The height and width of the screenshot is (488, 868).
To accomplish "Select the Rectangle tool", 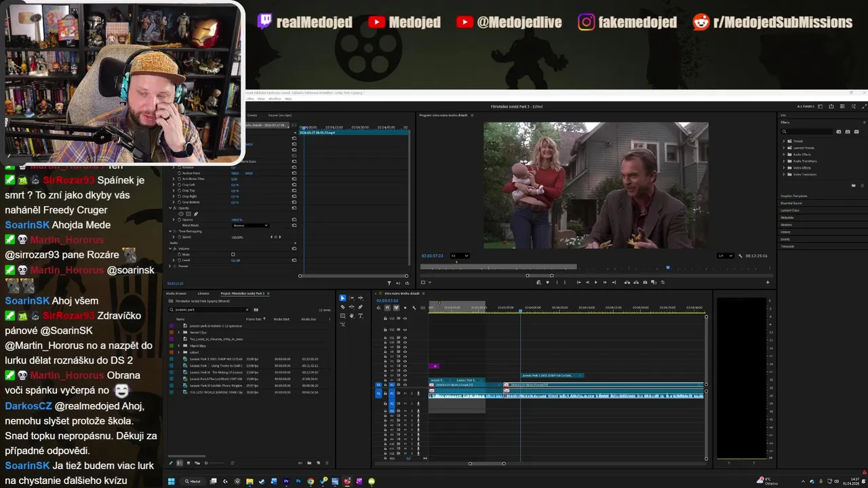I will (342, 316).
